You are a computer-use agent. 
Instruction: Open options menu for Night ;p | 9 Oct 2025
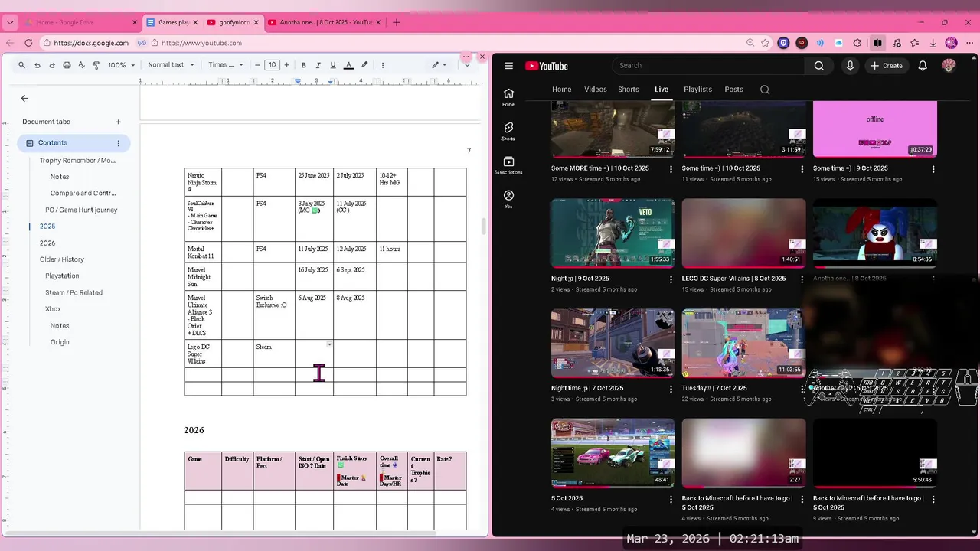pos(671,279)
